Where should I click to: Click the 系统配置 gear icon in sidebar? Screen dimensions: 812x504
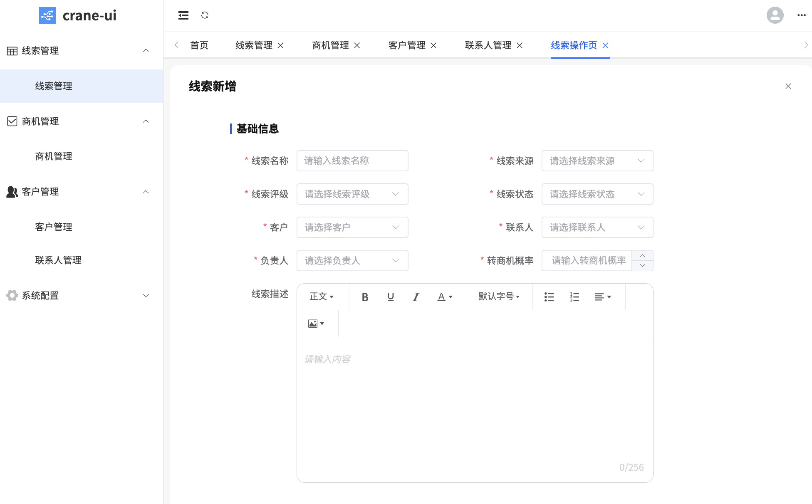point(12,296)
